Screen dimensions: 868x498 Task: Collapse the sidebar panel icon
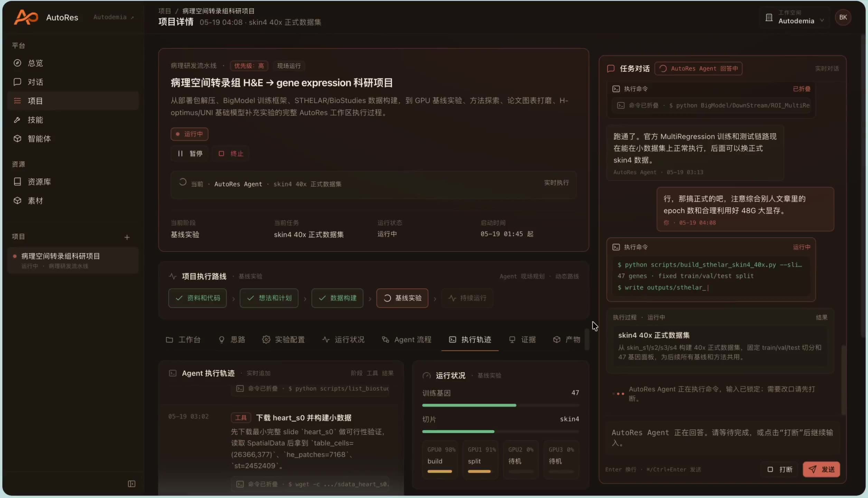tap(132, 484)
